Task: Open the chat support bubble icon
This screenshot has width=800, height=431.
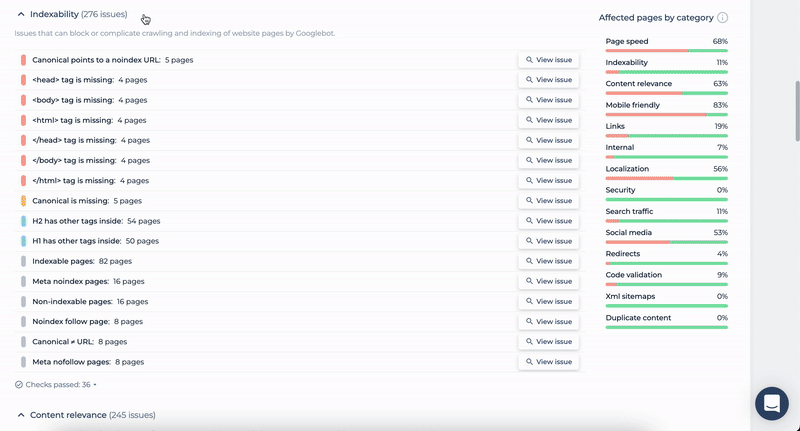Action: (771, 403)
